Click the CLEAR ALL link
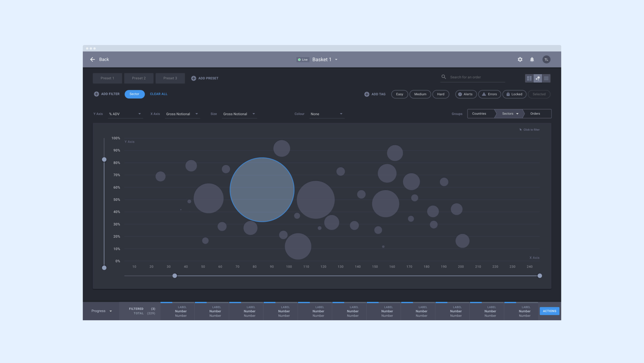 coord(159,94)
